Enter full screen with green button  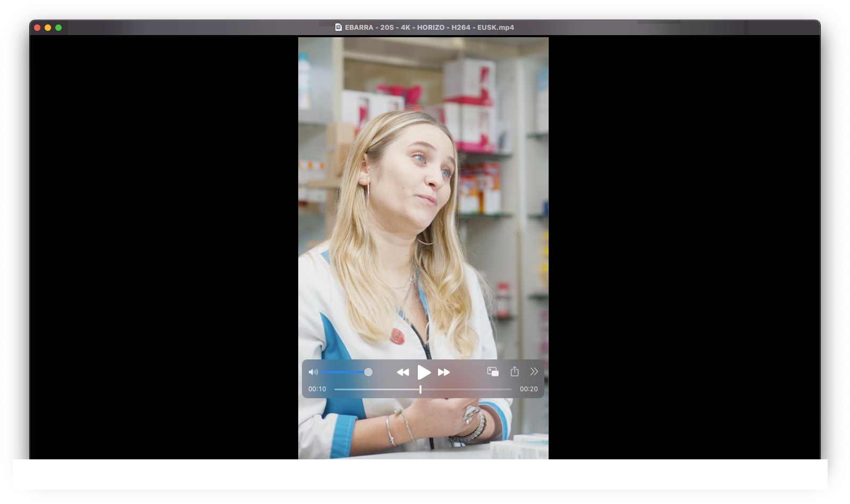point(58,28)
